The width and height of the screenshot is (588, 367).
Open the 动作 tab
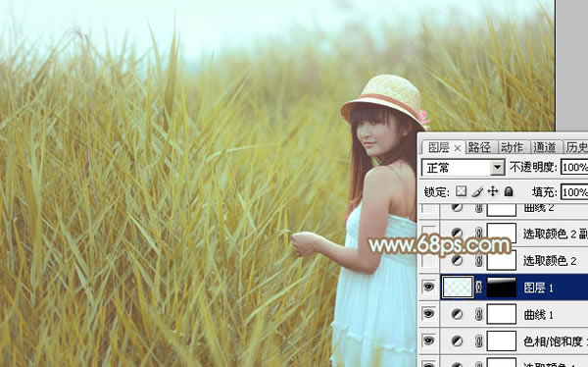(512, 147)
